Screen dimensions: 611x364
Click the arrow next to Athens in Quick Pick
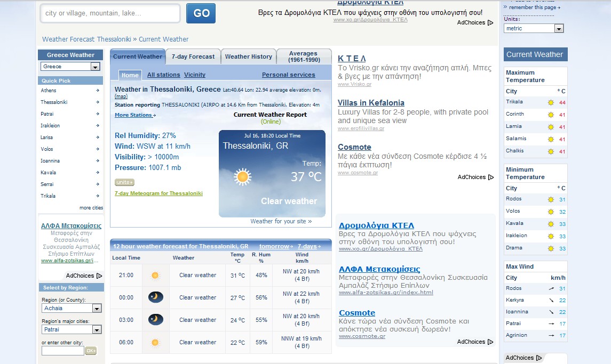tap(97, 91)
